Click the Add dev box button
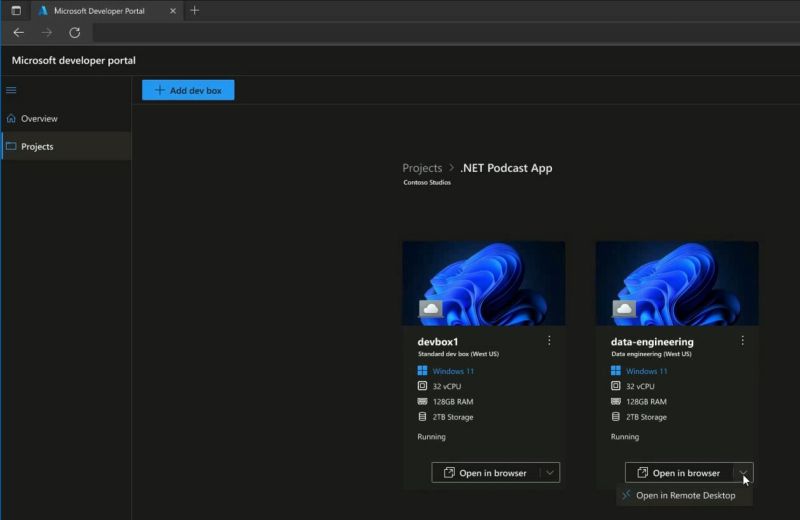800x520 pixels. (x=188, y=90)
